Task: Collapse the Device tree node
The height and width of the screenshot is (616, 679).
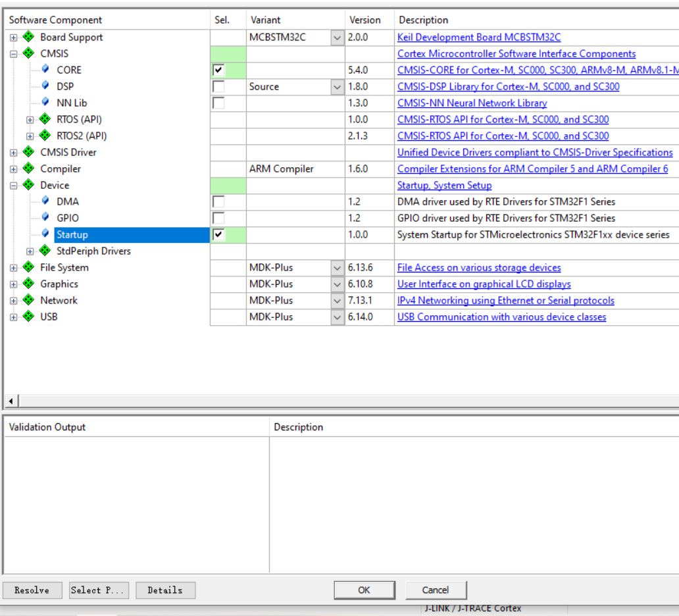Action: (x=13, y=186)
